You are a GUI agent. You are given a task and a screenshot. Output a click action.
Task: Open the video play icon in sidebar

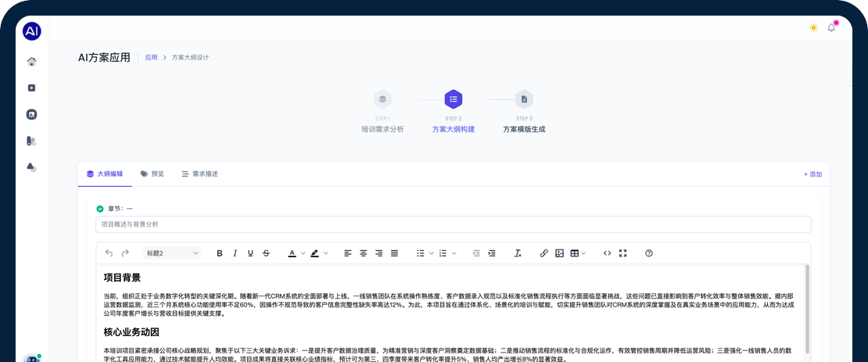coord(31,88)
